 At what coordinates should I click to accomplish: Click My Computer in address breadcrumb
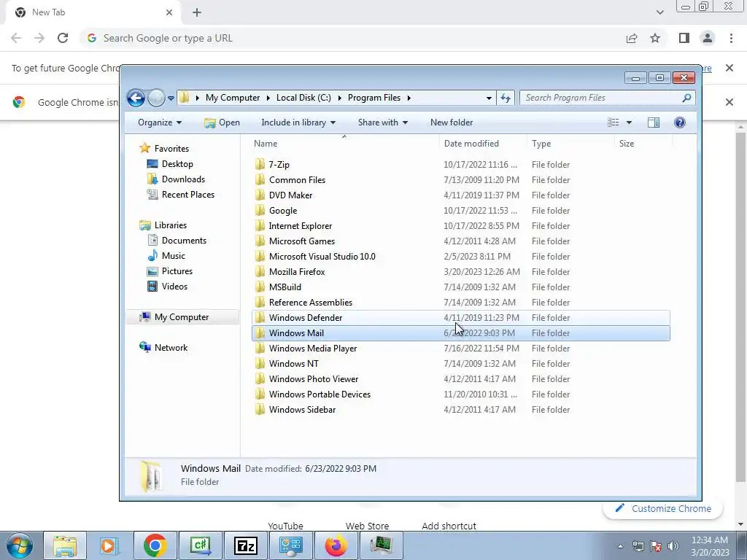click(x=233, y=98)
